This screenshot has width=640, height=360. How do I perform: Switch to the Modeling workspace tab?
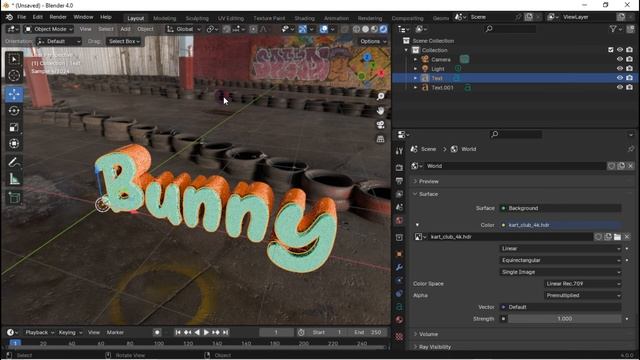click(x=164, y=18)
